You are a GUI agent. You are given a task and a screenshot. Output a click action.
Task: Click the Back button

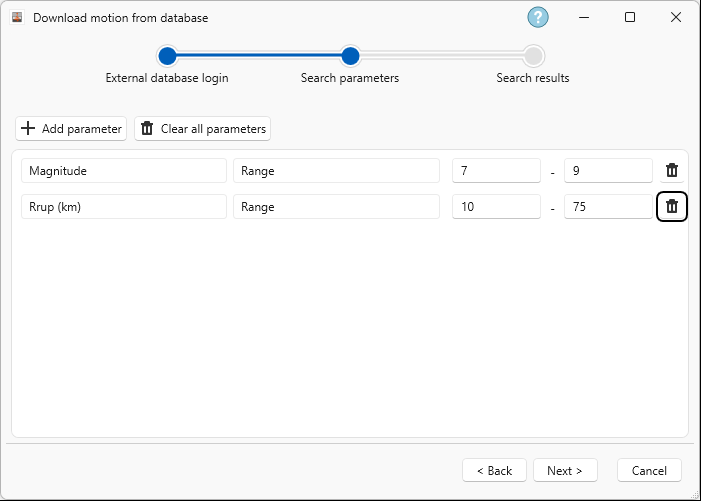(x=494, y=470)
